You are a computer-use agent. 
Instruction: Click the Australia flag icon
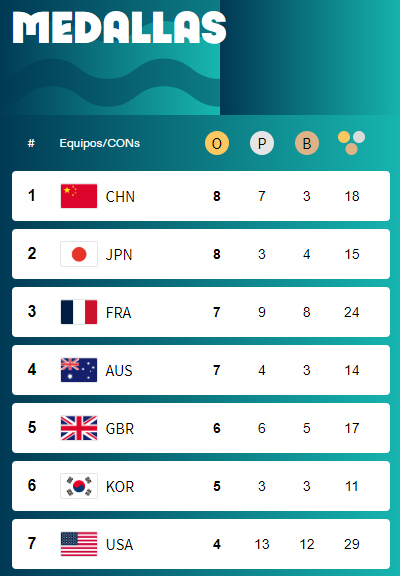click(79, 370)
